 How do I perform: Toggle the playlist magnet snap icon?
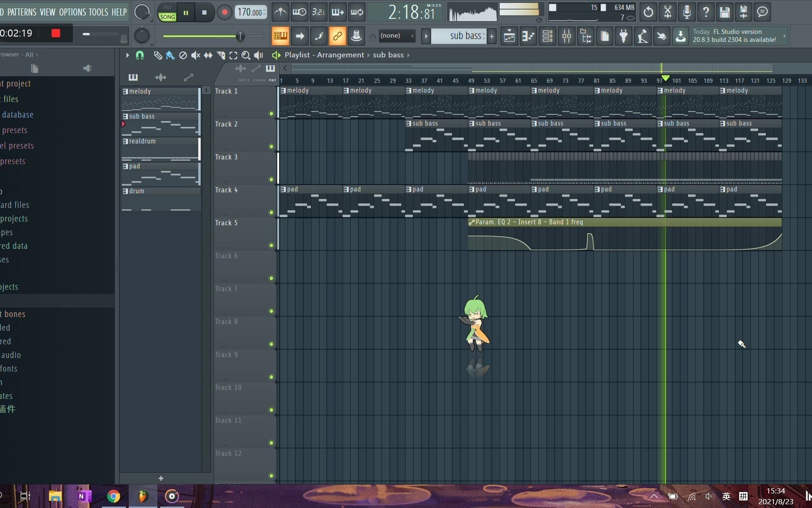pyautogui.click(x=140, y=55)
